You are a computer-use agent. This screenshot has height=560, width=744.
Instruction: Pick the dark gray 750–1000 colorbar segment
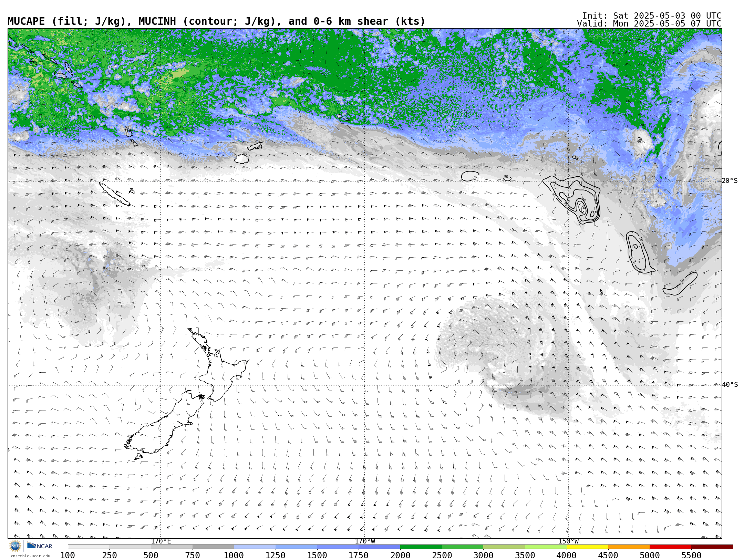(x=213, y=547)
